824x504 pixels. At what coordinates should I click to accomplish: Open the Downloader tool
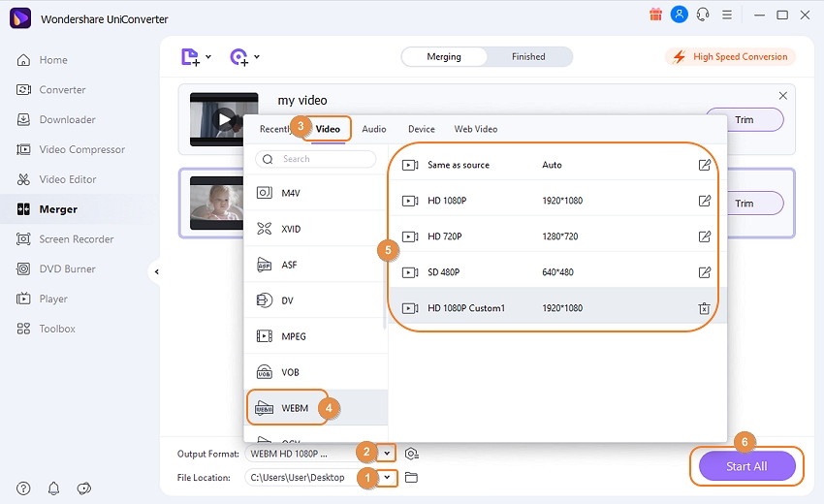click(55, 120)
